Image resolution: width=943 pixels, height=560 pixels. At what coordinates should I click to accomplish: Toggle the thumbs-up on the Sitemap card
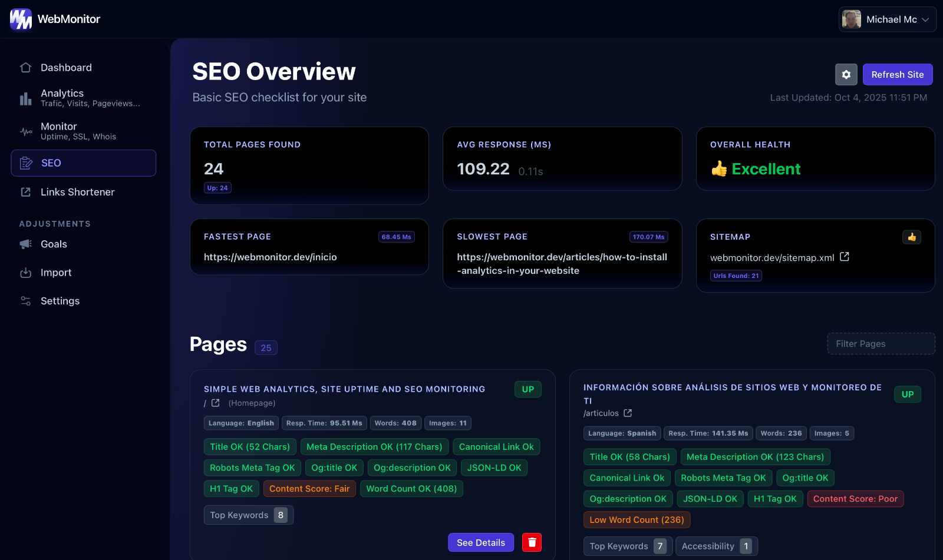click(x=911, y=237)
